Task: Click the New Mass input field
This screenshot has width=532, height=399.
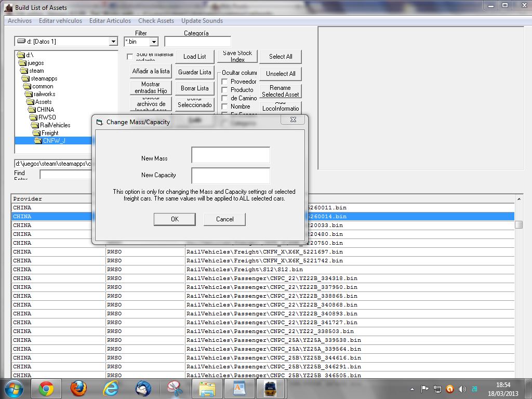Action: (x=231, y=155)
